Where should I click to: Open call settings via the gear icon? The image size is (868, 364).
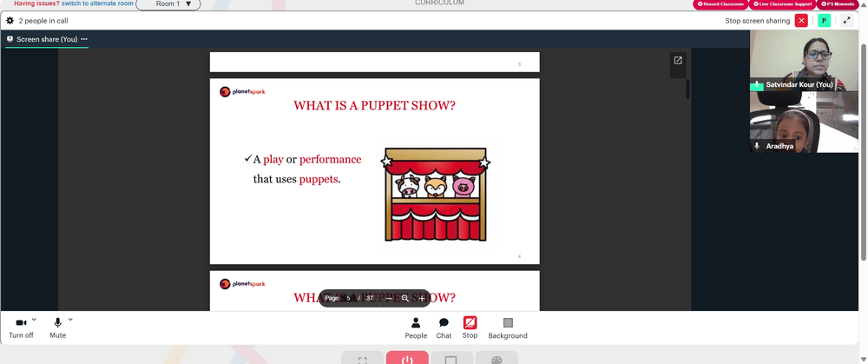tap(10, 21)
